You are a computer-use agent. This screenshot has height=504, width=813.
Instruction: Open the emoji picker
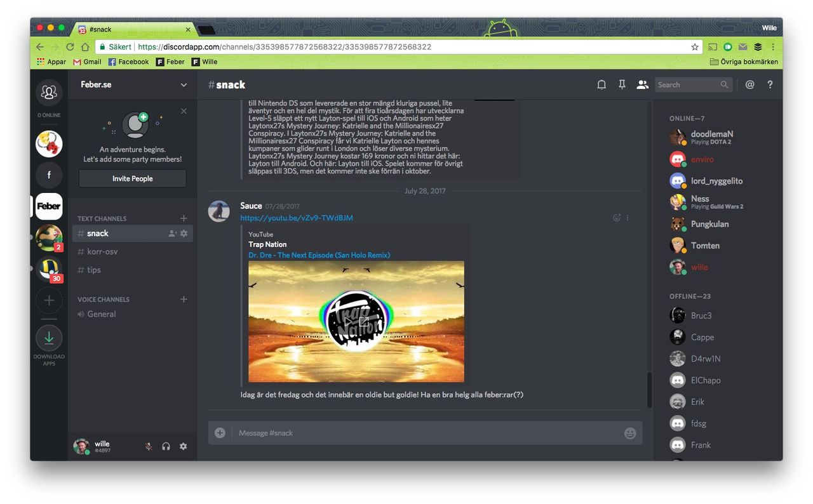tap(630, 433)
